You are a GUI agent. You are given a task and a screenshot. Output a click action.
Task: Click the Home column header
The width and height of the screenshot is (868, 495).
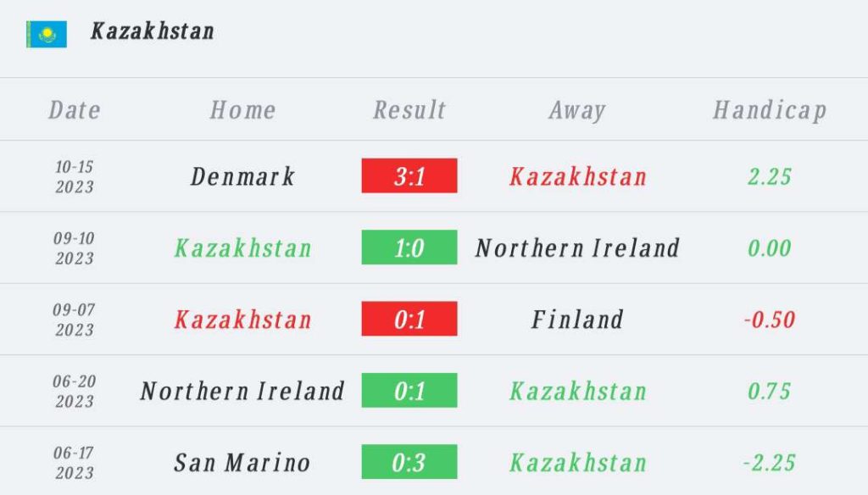pos(242,109)
